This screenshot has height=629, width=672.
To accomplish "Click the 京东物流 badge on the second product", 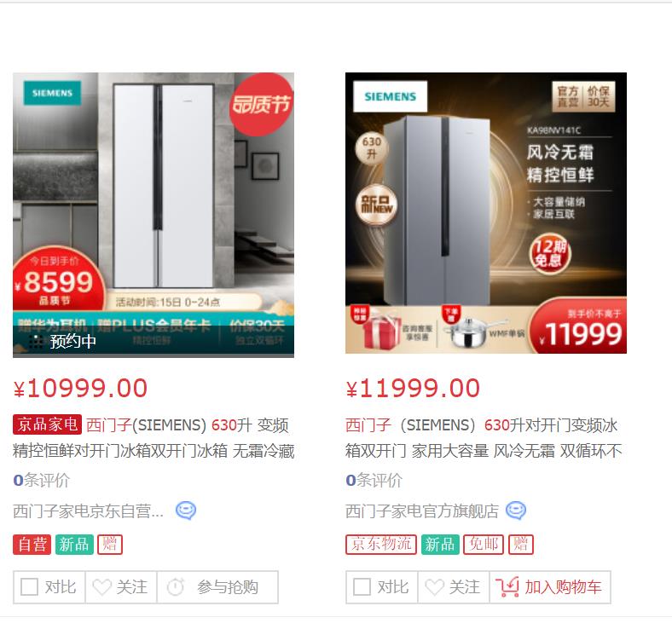I will click(x=381, y=545).
